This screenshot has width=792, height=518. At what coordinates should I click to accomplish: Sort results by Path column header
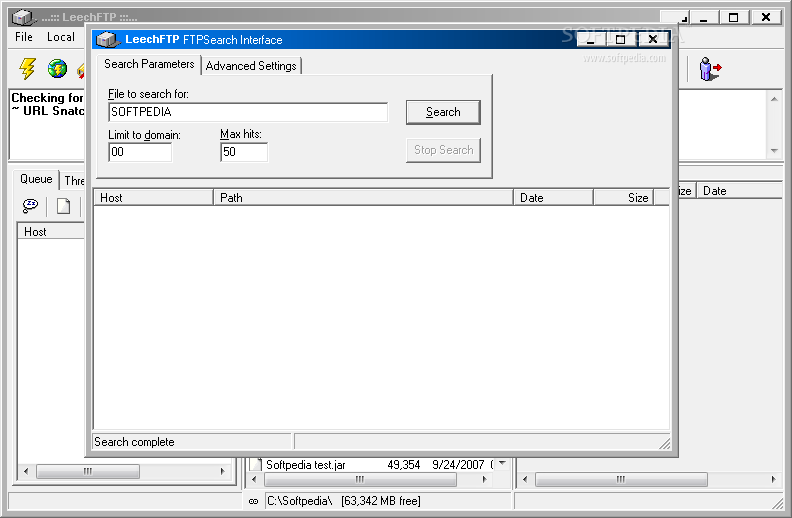[363, 198]
